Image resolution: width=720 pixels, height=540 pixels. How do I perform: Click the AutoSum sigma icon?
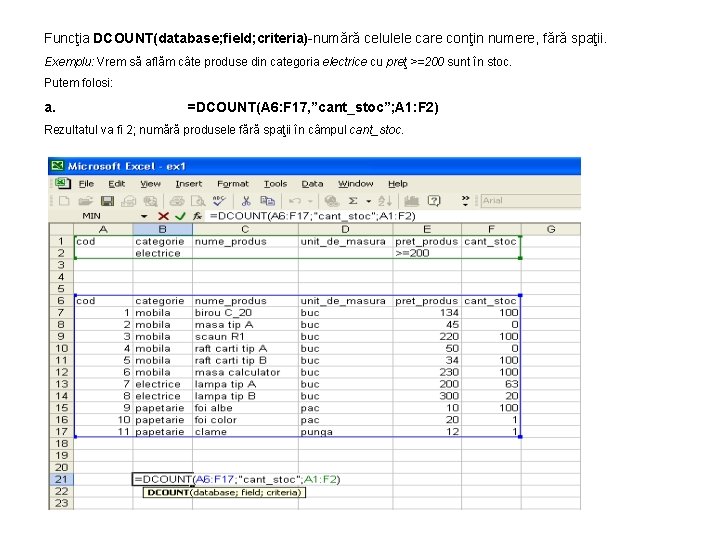coord(353,201)
